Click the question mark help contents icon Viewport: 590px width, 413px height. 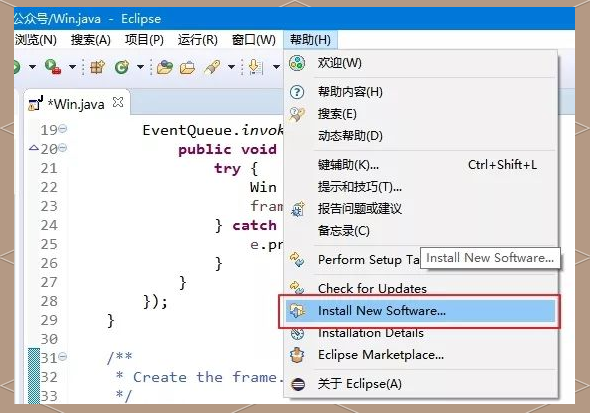pos(297,92)
